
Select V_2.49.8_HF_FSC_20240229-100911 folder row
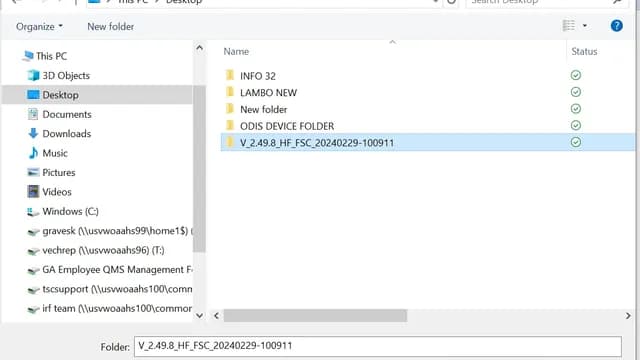[427, 142]
